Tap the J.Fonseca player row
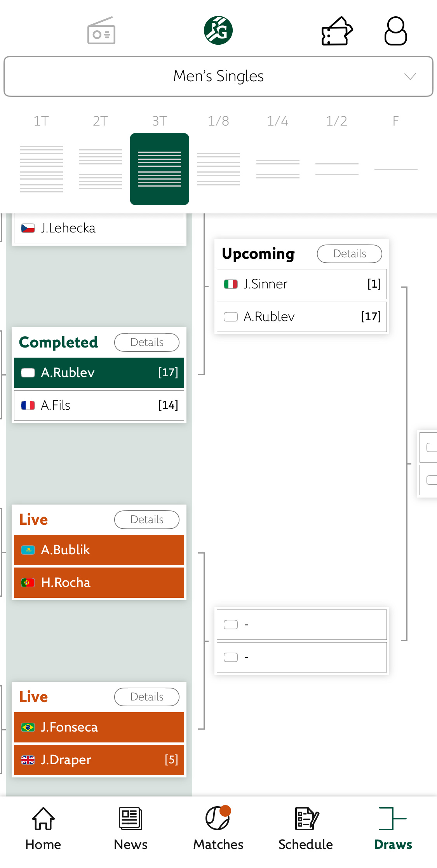Screen dimensions: 437x868 (x=99, y=727)
